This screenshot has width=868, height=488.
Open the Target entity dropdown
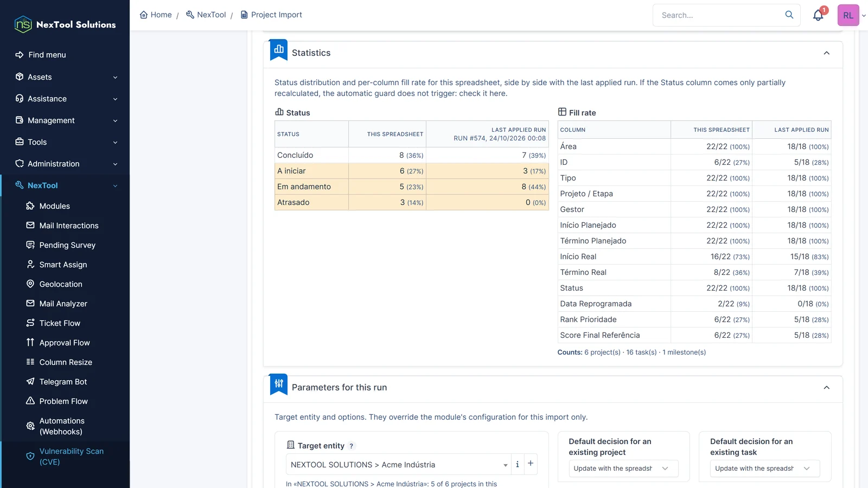tap(398, 465)
